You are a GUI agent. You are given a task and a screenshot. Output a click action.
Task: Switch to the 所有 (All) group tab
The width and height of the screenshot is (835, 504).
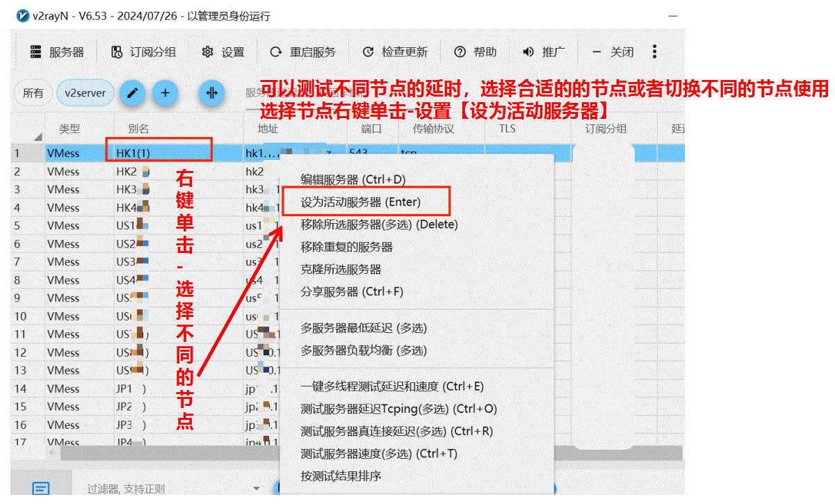33,92
